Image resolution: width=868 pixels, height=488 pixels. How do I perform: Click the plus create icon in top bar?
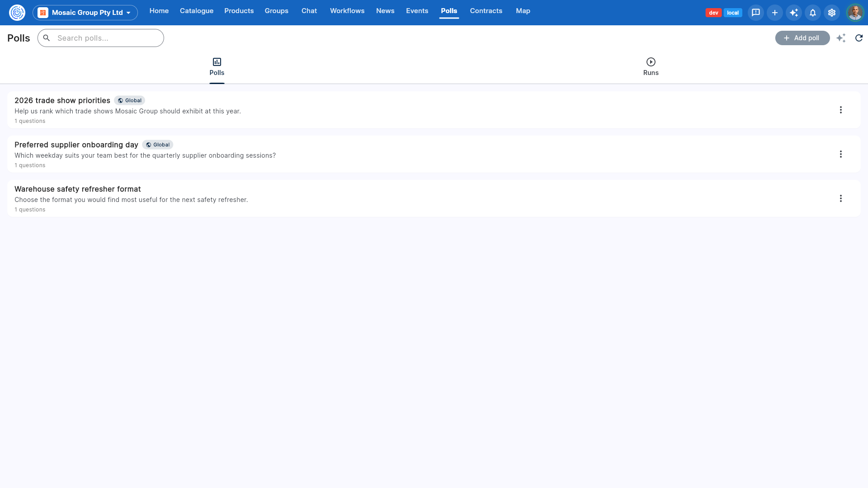[x=775, y=13]
